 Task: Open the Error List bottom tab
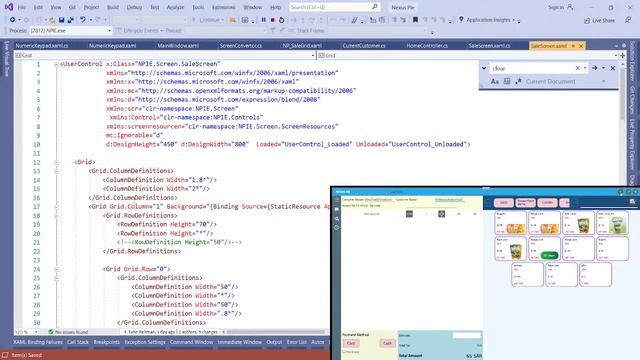[296, 342]
